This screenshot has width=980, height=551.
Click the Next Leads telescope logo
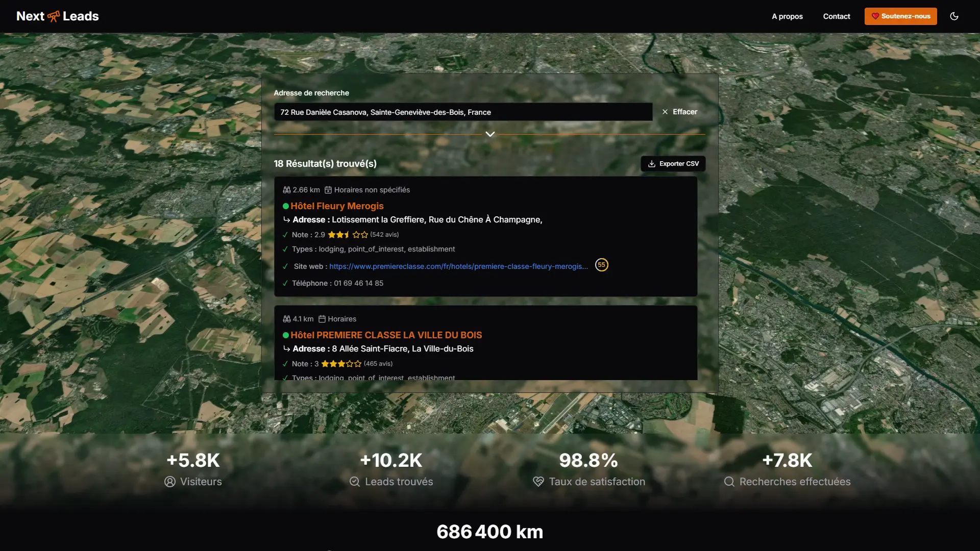pyautogui.click(x=54, y=16)
